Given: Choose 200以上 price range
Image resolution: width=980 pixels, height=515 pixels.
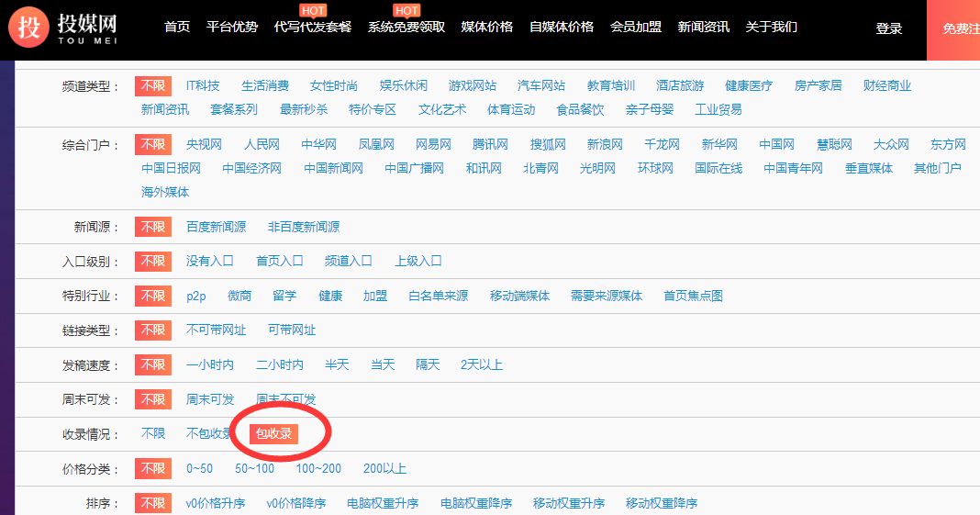Looking at the screenshot, I should tap(384, 469).
